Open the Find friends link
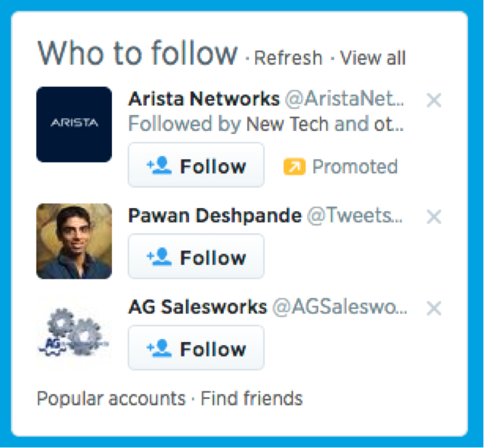484x448 pixels. 252,398
